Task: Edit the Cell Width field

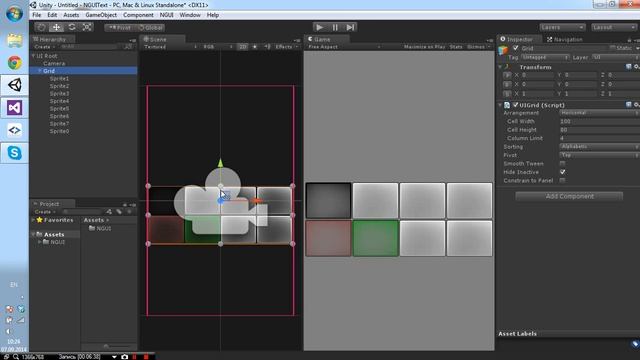Action: tap(600, 121)
